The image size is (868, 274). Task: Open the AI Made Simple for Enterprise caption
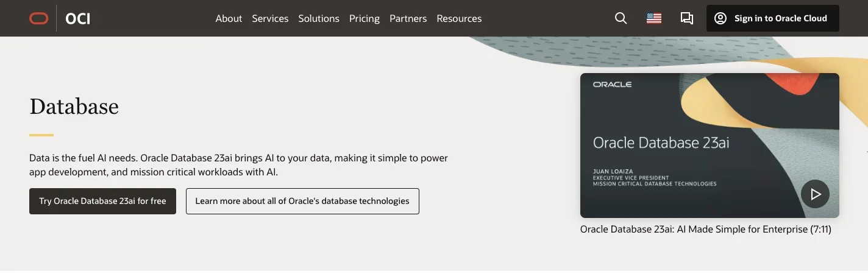705,230
